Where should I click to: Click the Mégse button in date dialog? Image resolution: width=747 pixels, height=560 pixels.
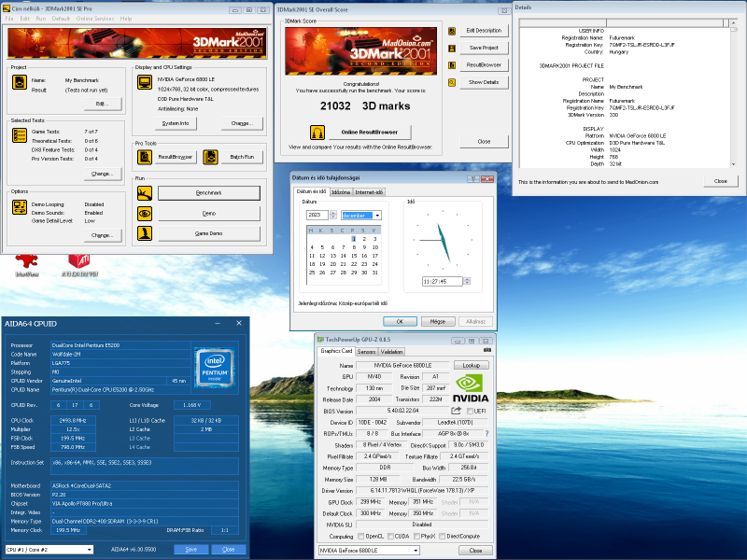coord(438,321)
